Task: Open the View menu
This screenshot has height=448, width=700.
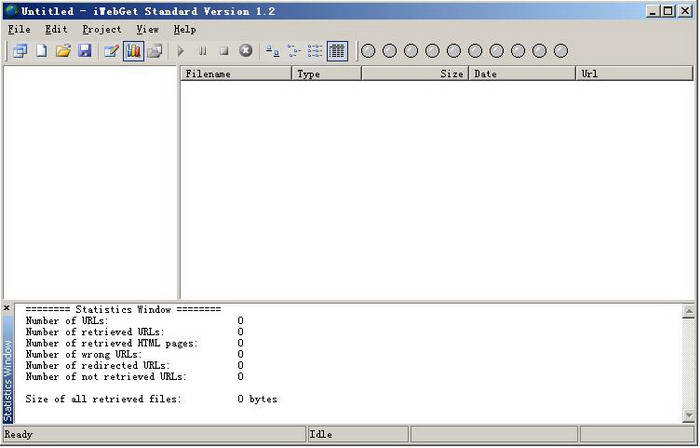Action: pos(148,29)
